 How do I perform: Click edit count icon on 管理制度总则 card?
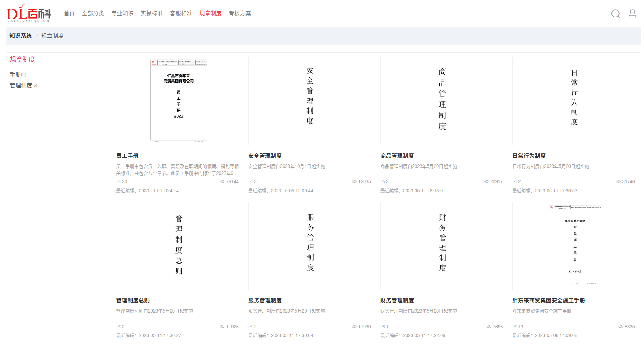pos(119,327)
